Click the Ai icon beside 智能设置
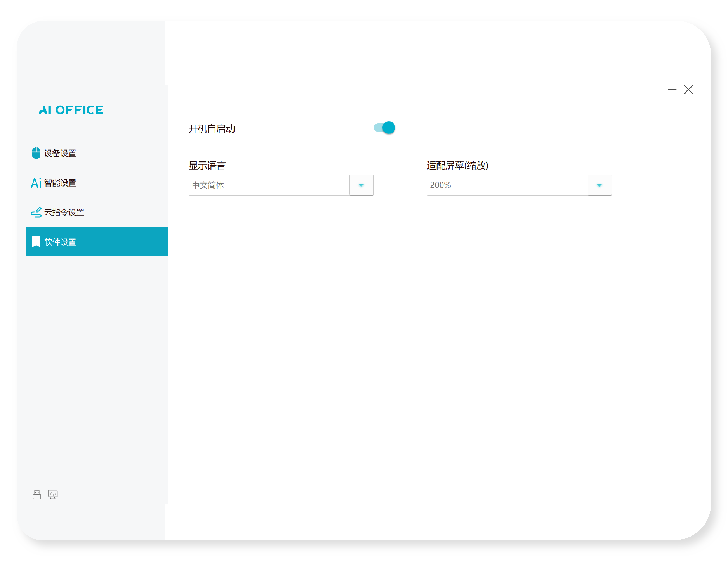 36,183
